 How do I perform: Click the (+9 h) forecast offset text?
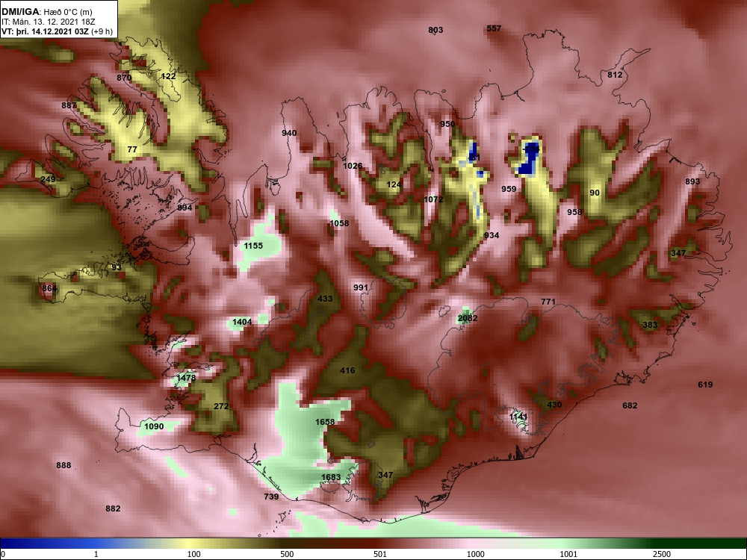(x=101, y=32)
